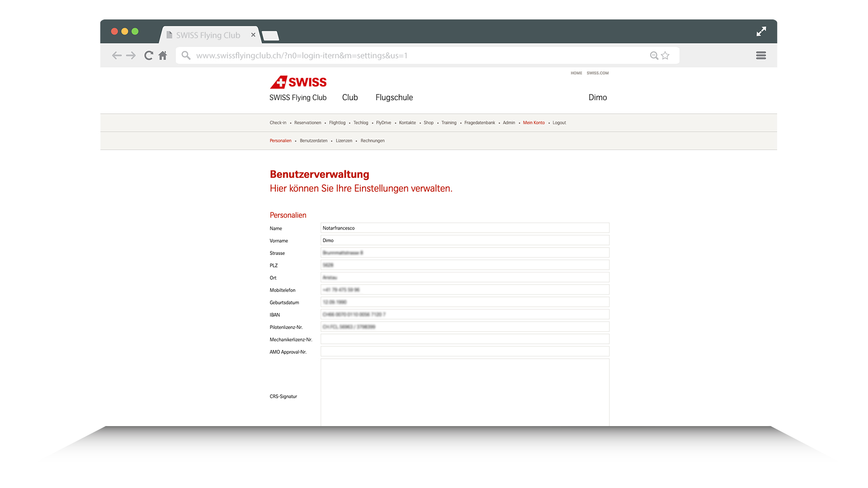The width and height of the screenshot is (868, 488).
Task: Select the empty Mechanikerlizenz-Nr. field
Action: [x=464, y=339]
